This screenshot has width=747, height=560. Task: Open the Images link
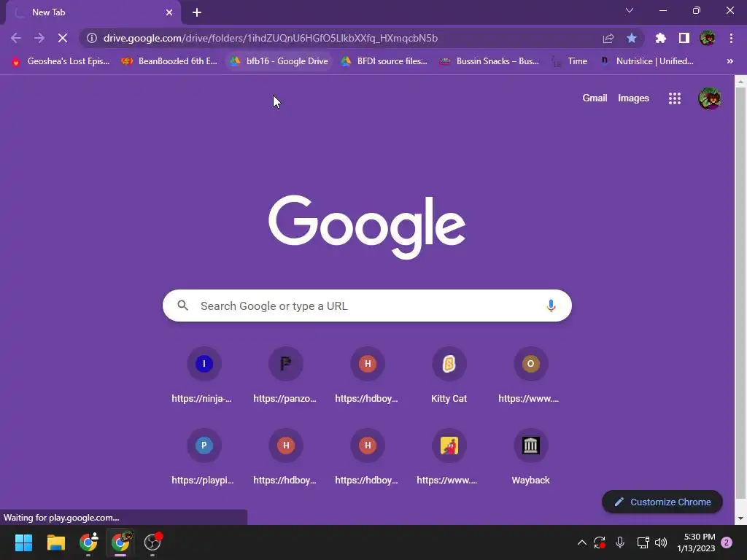(x=633, y=98)
